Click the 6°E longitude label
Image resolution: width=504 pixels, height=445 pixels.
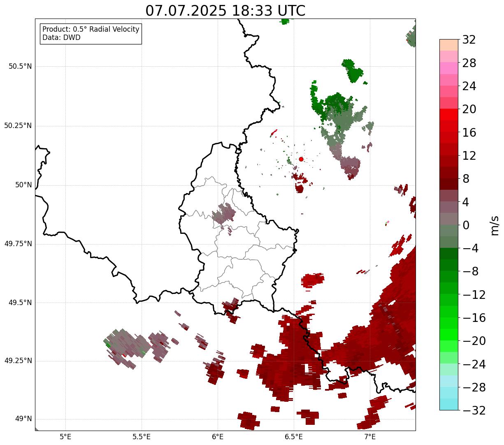[218, 437]
